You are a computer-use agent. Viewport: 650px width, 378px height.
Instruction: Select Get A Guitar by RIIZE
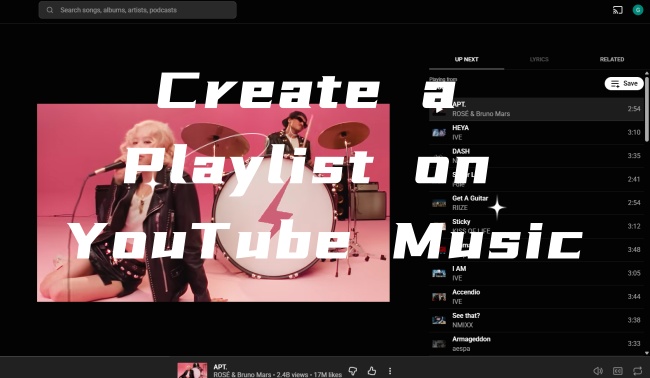pos(536,203)
